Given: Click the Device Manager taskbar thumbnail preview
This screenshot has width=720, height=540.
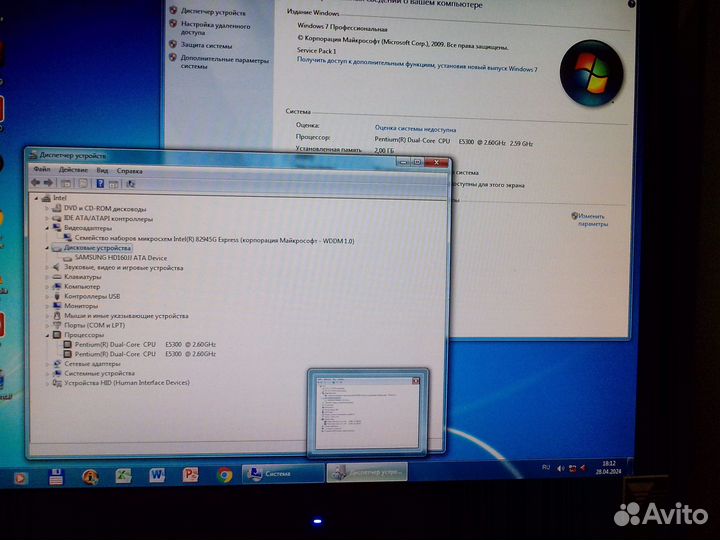Looking at the screenshot, I should tap(367, 412).
